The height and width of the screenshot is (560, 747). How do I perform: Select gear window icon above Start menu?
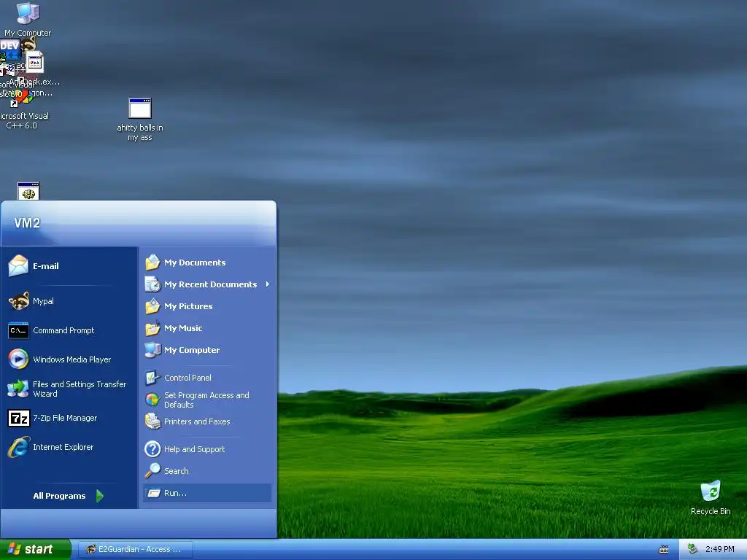pyautogui.click(x=28, y=191)
